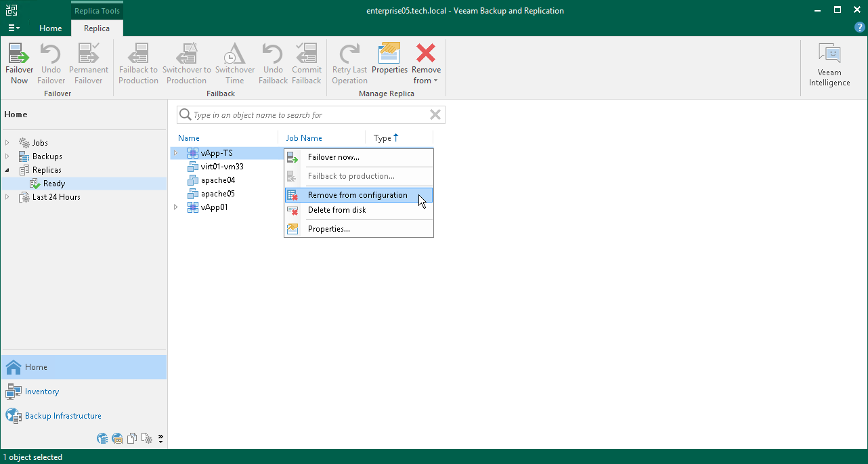
Task: Click the first globe icon in navigation strip
Action: tap(102, 438)
